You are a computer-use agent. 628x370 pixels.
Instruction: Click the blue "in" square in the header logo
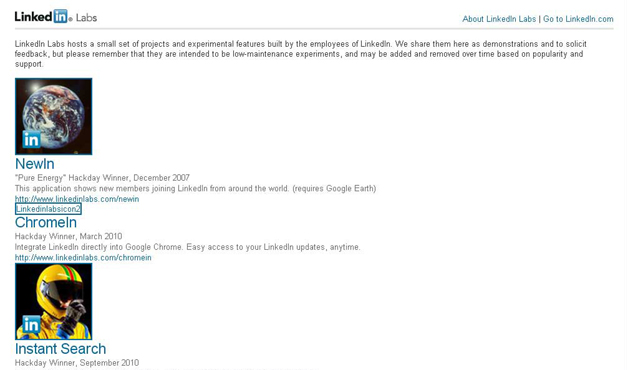point(60,16)
